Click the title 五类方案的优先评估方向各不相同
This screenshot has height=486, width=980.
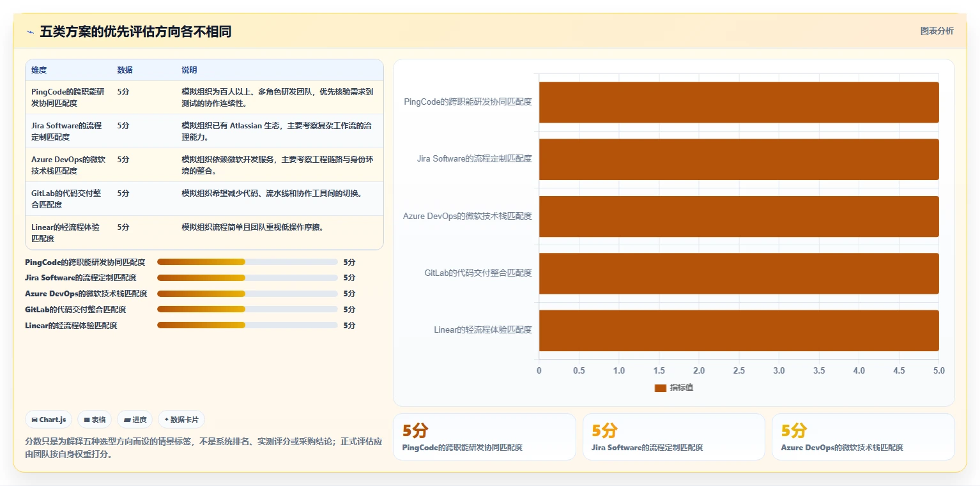coord(135,31)
